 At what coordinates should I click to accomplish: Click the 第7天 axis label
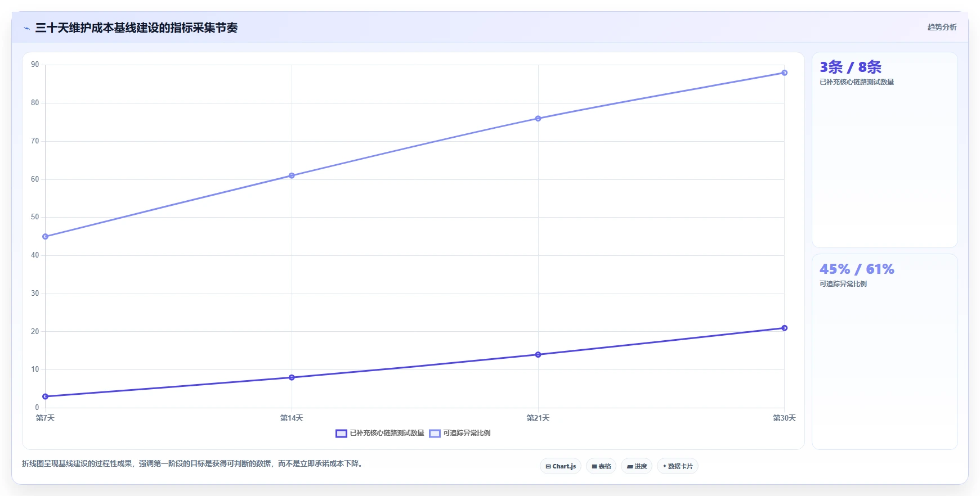tap(45, 418)
